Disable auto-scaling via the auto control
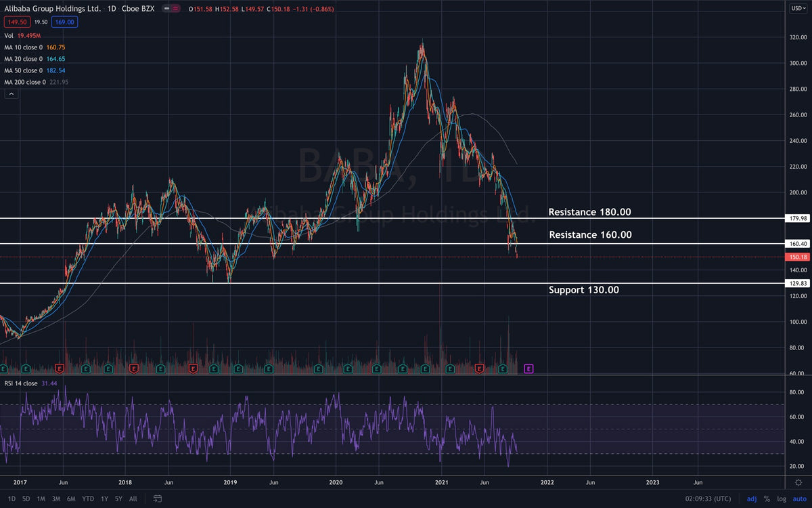The height and width of the screenshot is (508, 812). (798, 499)
